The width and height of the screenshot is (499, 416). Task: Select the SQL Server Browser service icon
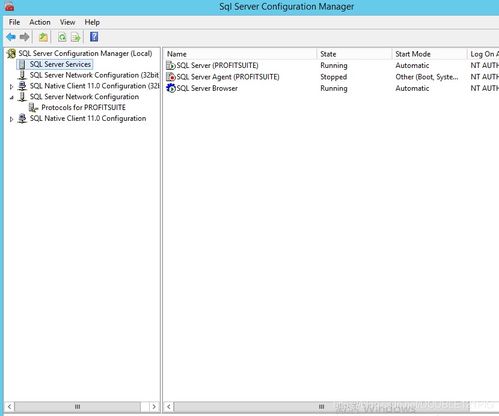[171, 88]
